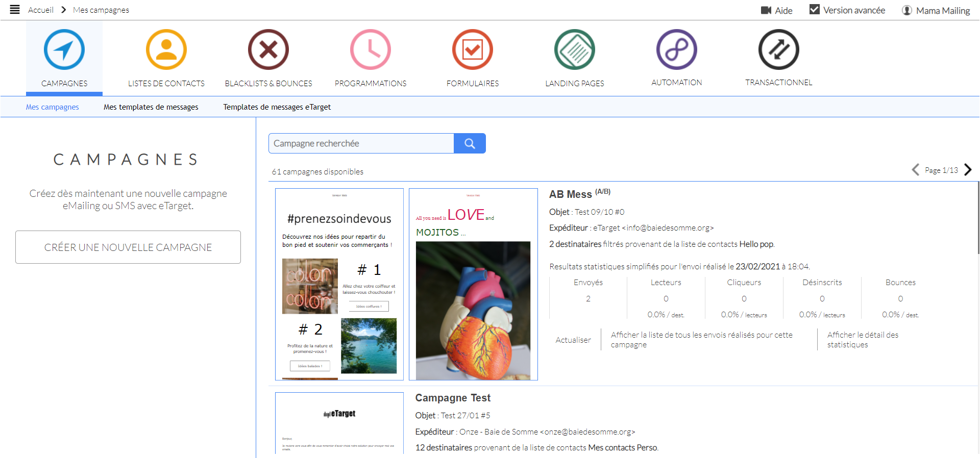Click the Campagnes compass icon
The width and height of the screenshot is (980, 458).
tap(64, 49)
